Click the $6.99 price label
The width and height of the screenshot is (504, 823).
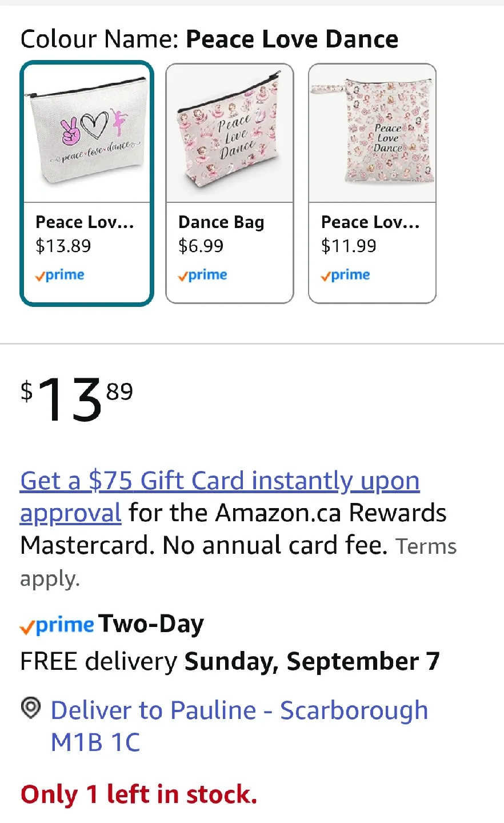point(201,246)
